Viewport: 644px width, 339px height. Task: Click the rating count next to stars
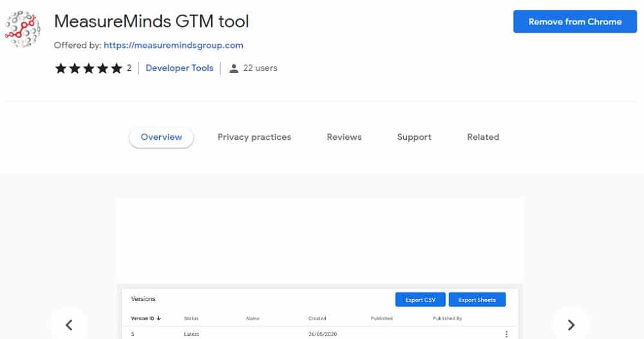(x=129, y=68)
